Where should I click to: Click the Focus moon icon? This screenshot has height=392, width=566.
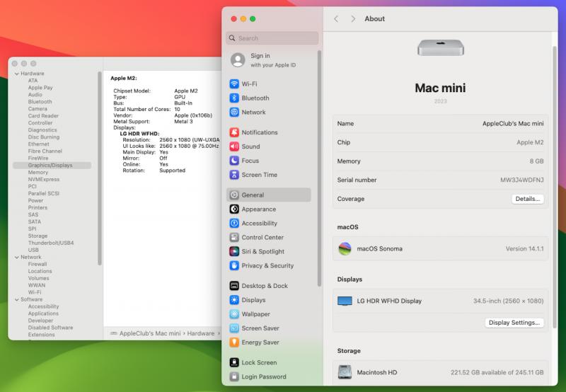click(234, 161)
